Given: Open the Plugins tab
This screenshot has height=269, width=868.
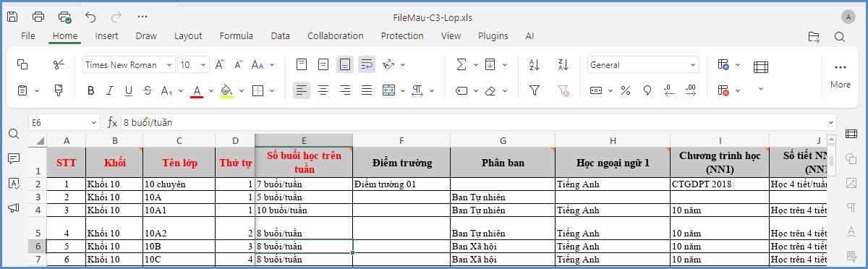Looking at the screenshot, I should [x=493, y=36].
